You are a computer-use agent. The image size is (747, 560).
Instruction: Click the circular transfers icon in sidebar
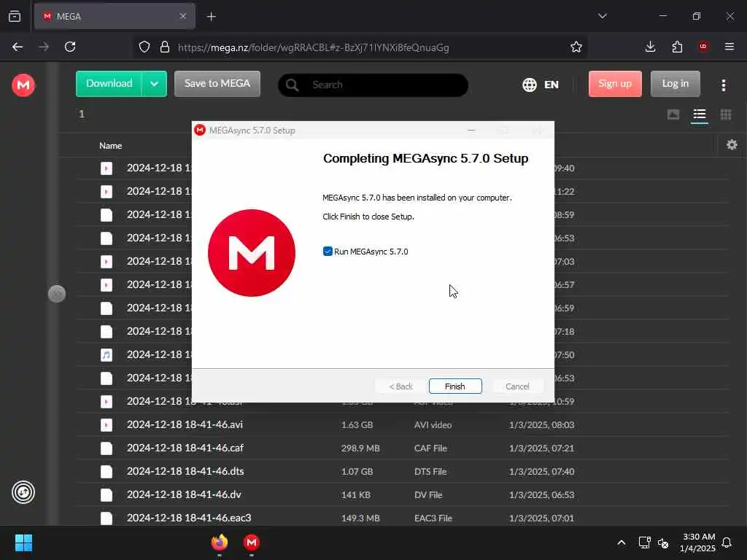23,492
